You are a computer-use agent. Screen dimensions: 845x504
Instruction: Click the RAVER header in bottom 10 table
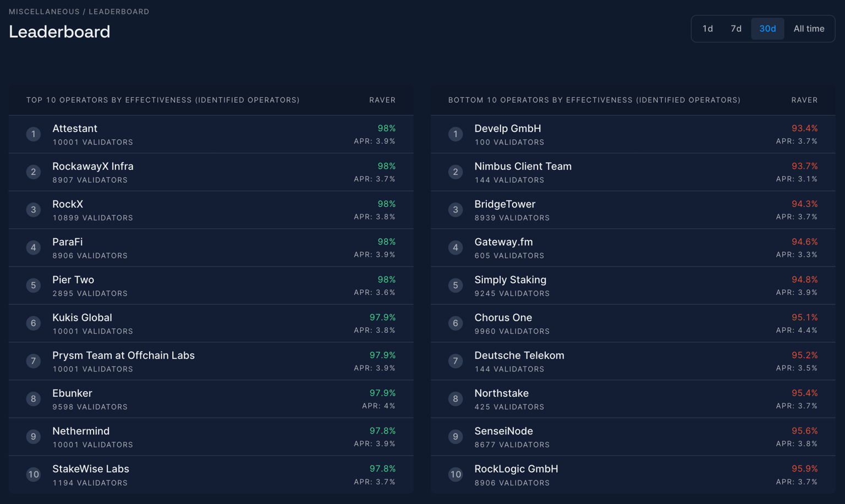click(x=804, y=100)
